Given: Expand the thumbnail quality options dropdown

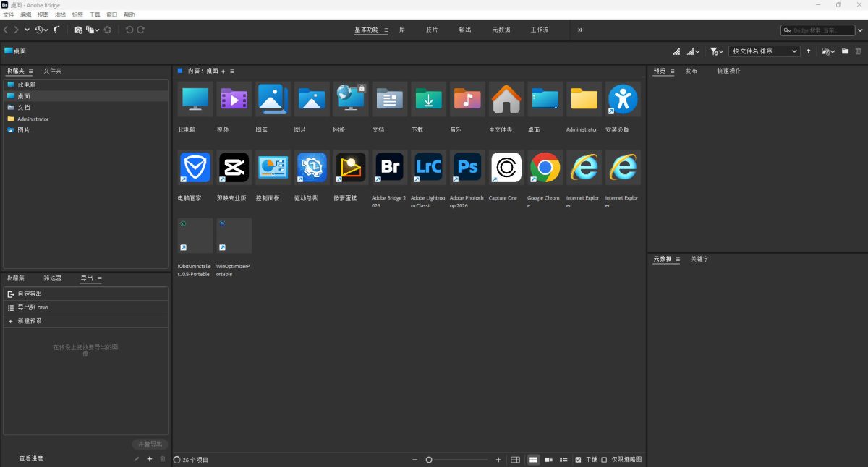Looking at the screenshot, I should coord(693,51).
